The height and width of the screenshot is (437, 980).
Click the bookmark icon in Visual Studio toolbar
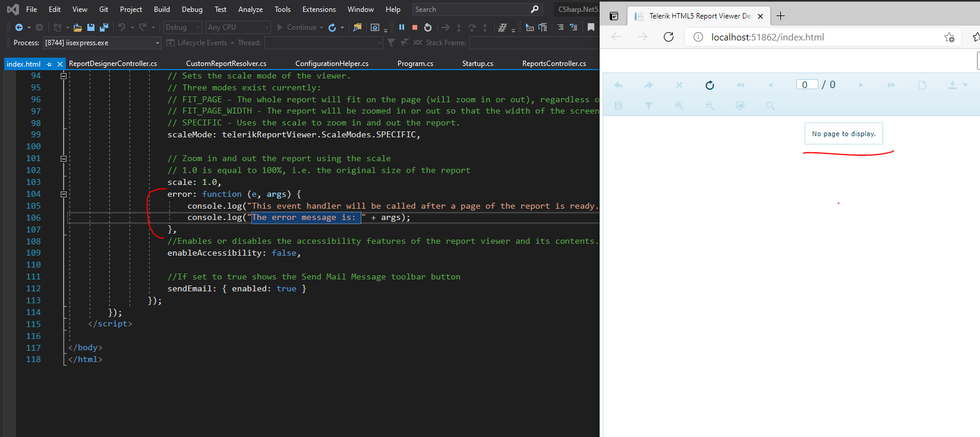pos(591,27)
